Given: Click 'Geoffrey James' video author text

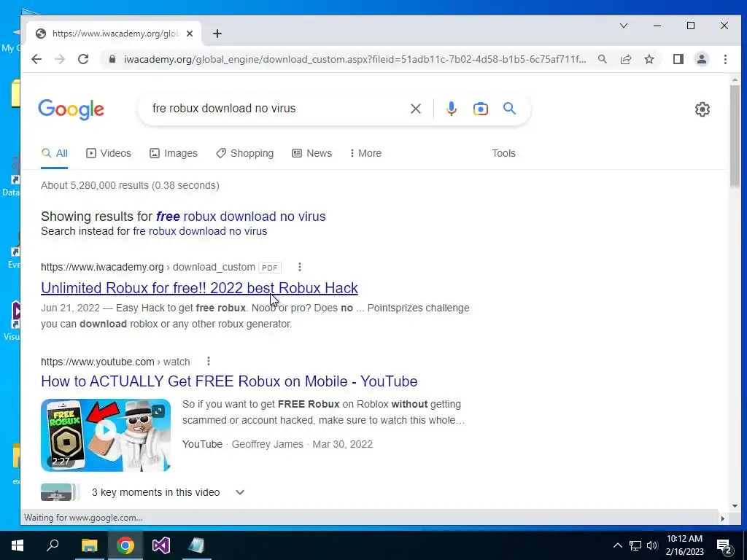Looking at the screenshot, I should [267, 444].
